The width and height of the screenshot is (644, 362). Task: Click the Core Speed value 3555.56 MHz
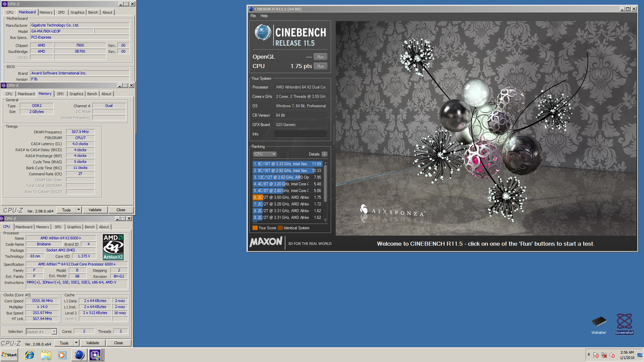click(42, 301)
